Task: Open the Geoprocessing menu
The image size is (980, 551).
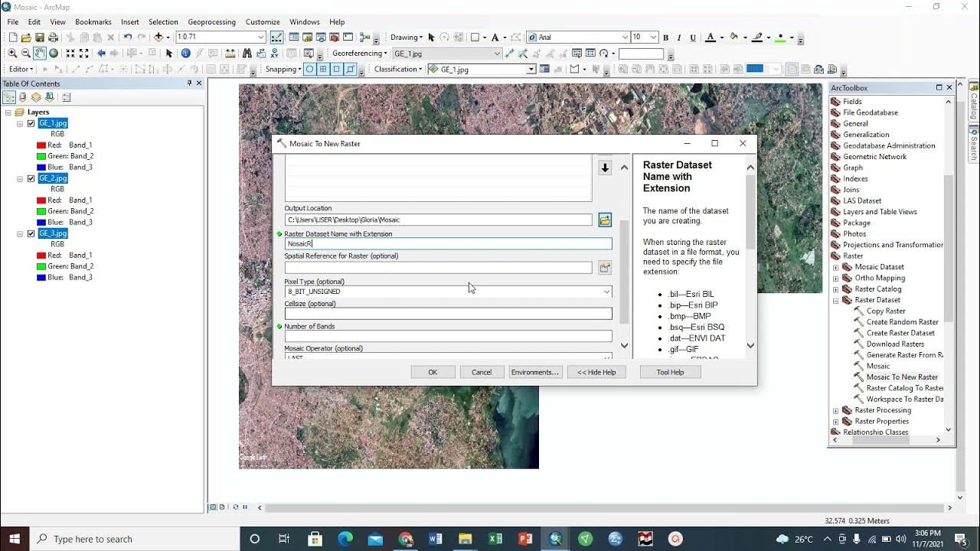Action: pyautogui.click(x=211, y=21)
